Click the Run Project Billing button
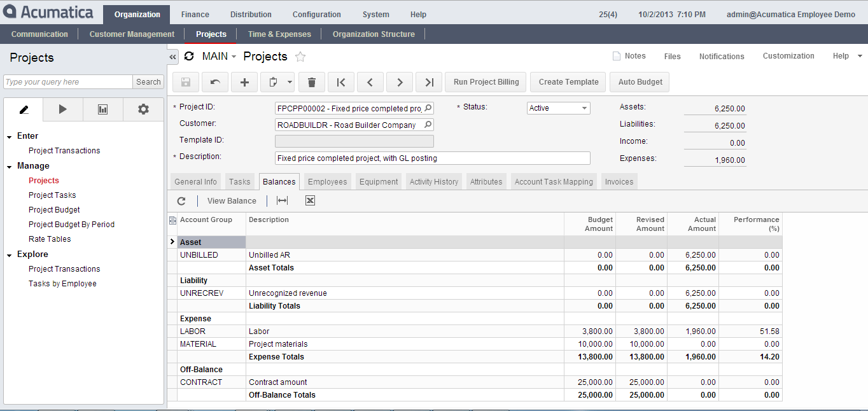 coord(485,81)
